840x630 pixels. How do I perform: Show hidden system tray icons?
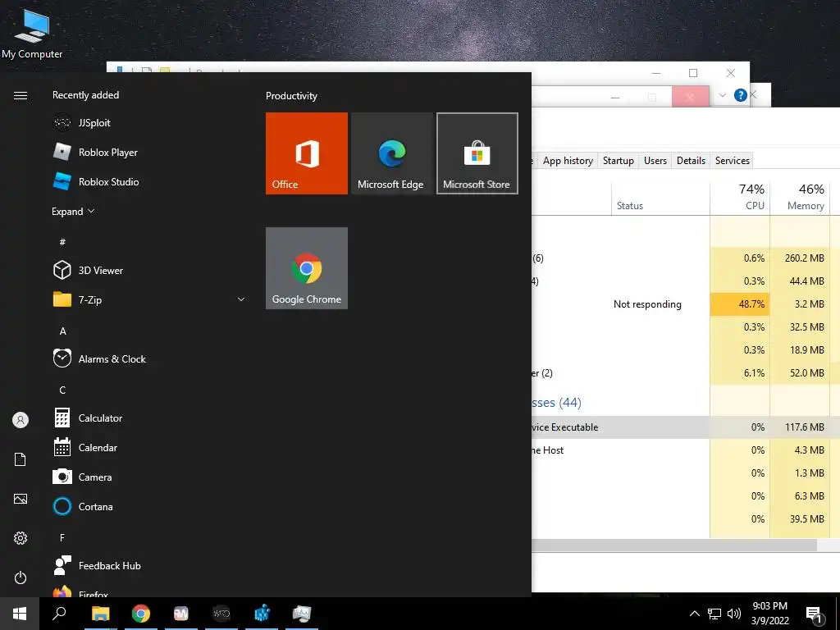pyautogui.click(x=694, y=614)
